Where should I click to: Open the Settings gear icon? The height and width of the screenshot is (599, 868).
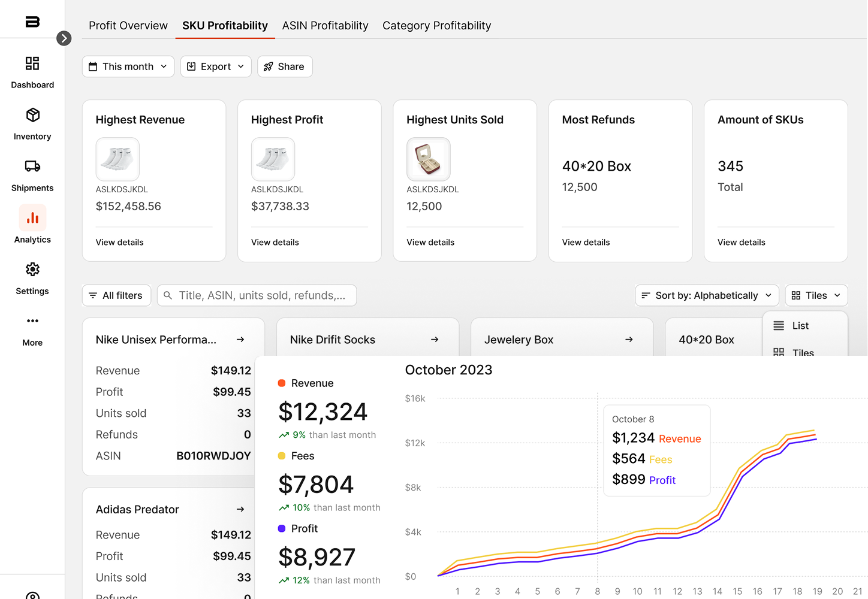click(32, 269)
